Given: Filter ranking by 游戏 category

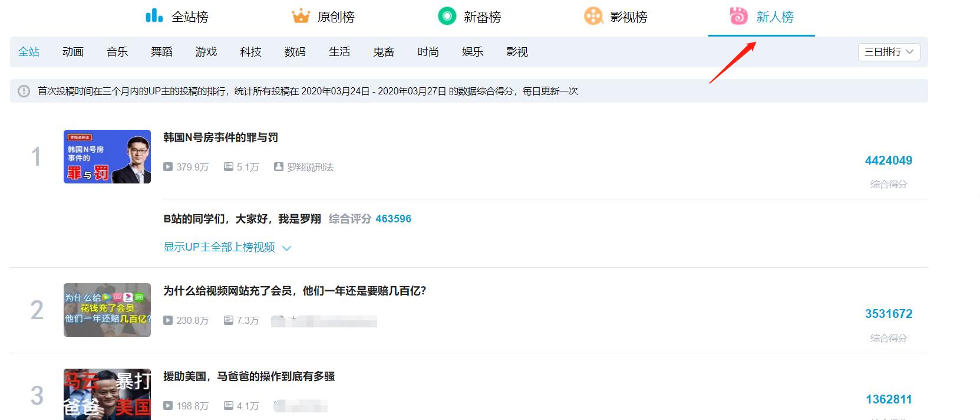Looking at the screenshot, I should [x=206, y=52].
